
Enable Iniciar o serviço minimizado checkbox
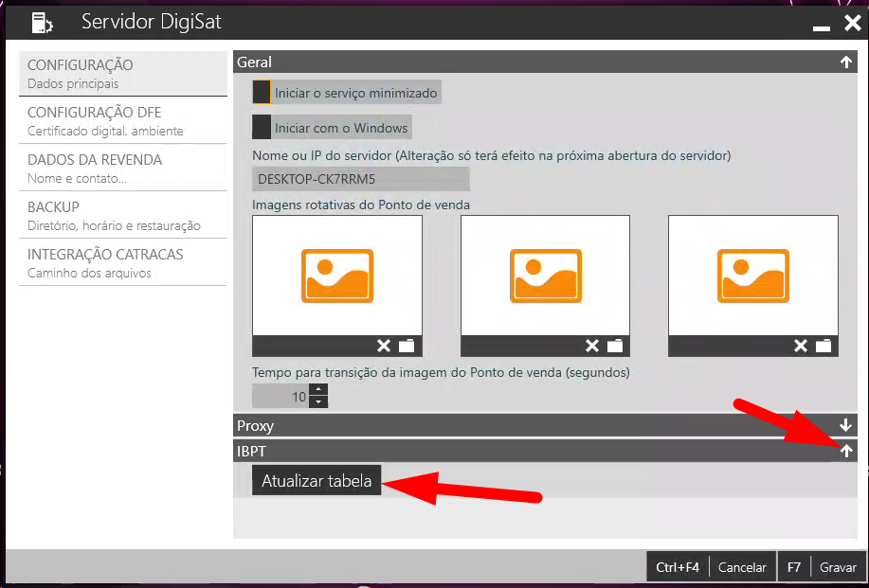(x=262, y=93)
